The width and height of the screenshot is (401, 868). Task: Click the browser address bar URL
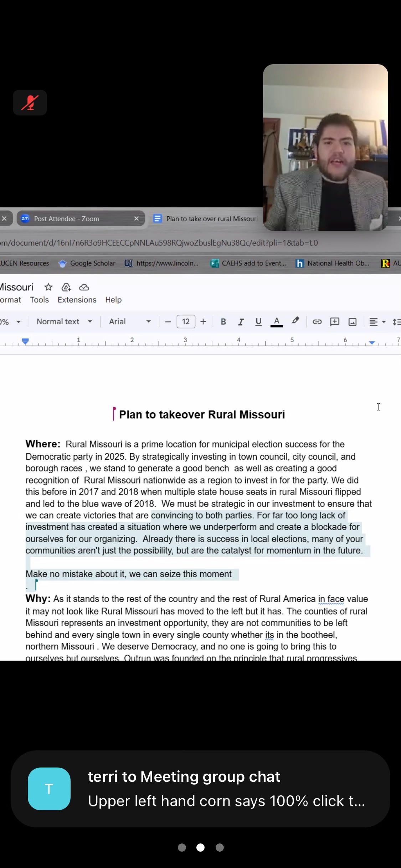(x=159, y=243)
